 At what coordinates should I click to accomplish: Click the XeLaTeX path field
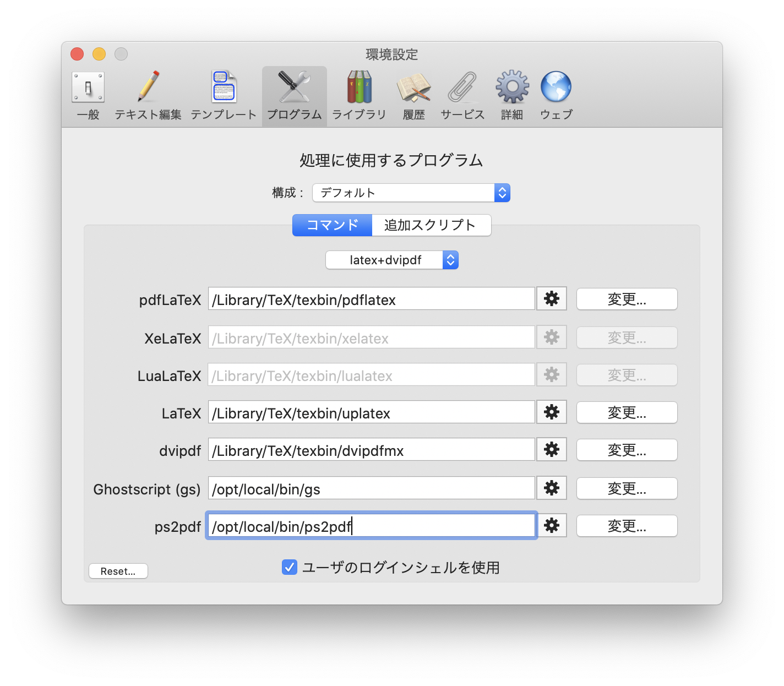click(372, 337)
